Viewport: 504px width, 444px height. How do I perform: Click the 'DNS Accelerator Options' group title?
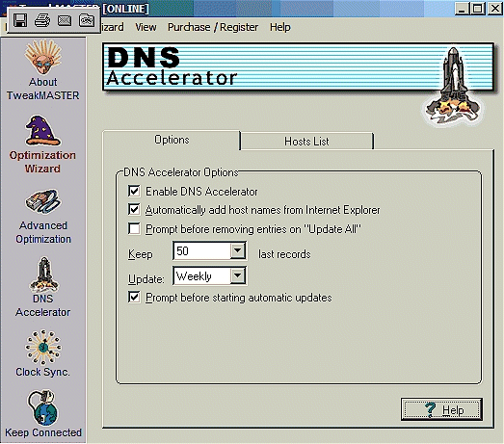(x=181, y=172)
